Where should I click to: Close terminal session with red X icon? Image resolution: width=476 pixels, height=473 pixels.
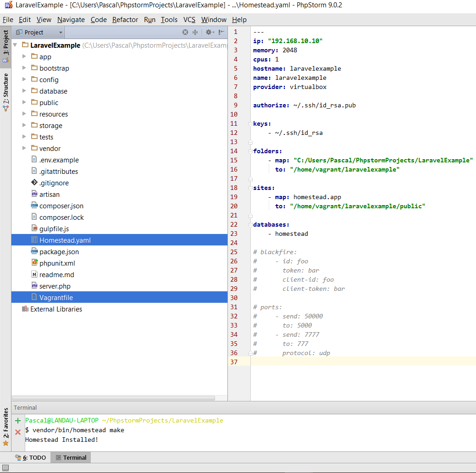pos(18,432)
